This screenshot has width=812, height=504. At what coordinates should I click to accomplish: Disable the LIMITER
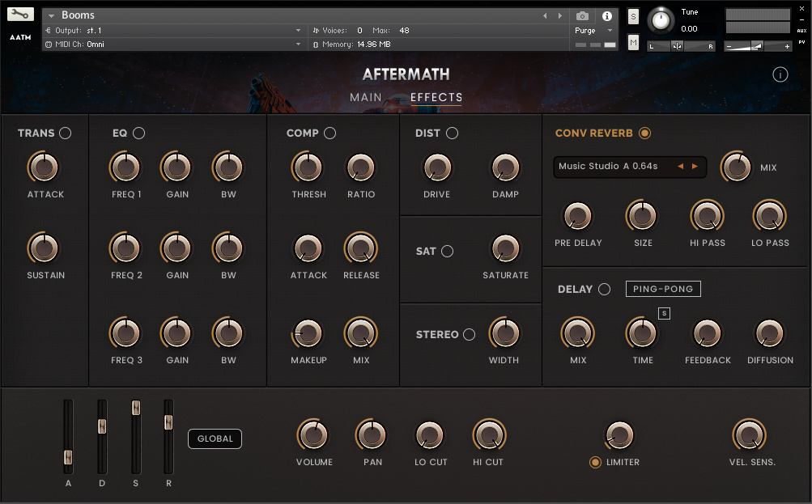596,463
